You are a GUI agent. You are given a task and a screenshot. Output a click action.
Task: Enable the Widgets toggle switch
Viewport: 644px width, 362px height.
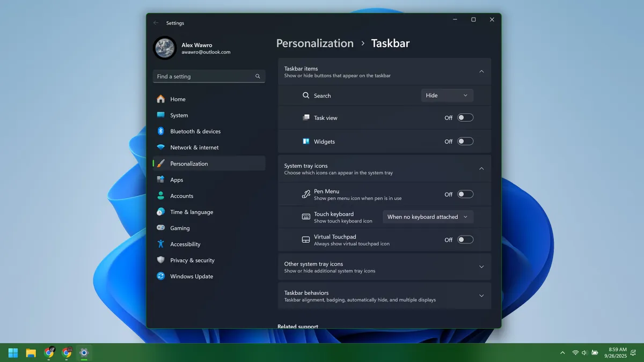465,142
